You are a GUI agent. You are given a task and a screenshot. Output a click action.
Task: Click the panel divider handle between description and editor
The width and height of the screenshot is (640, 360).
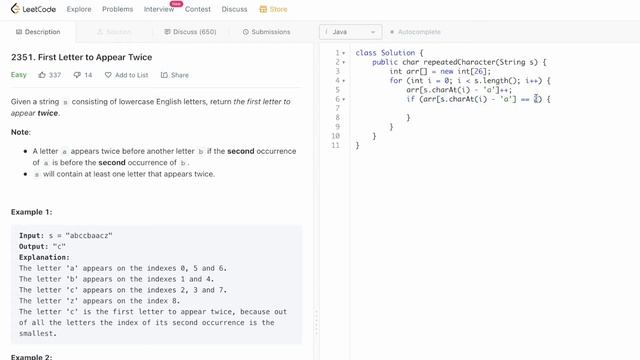[x=316, y=322]
